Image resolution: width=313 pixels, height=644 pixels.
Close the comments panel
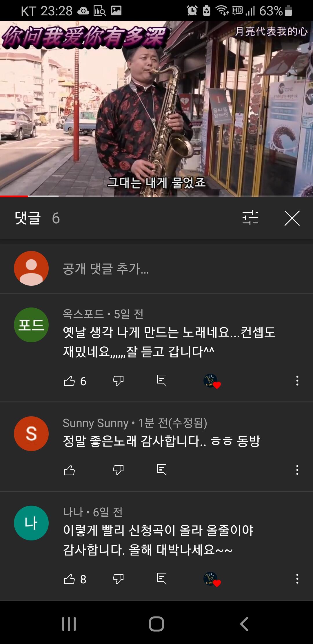click(x=292, y=218)
